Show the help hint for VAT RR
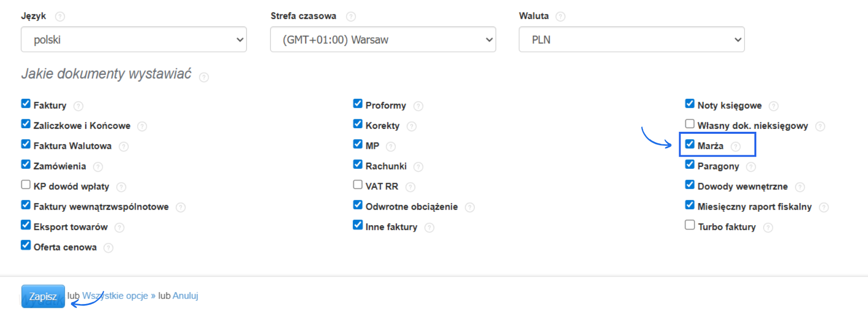The image size is (868, 312). 410,187
